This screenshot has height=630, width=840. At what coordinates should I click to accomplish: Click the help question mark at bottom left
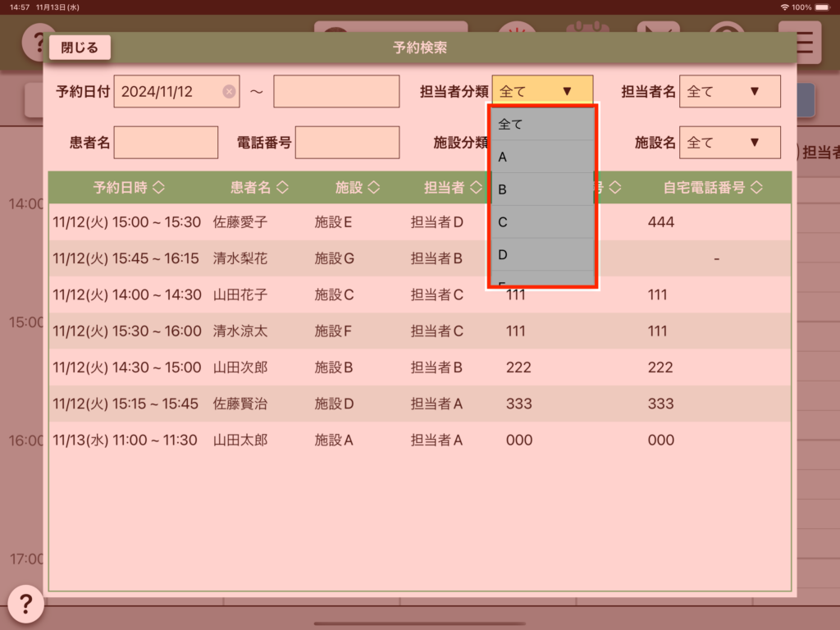25,605
